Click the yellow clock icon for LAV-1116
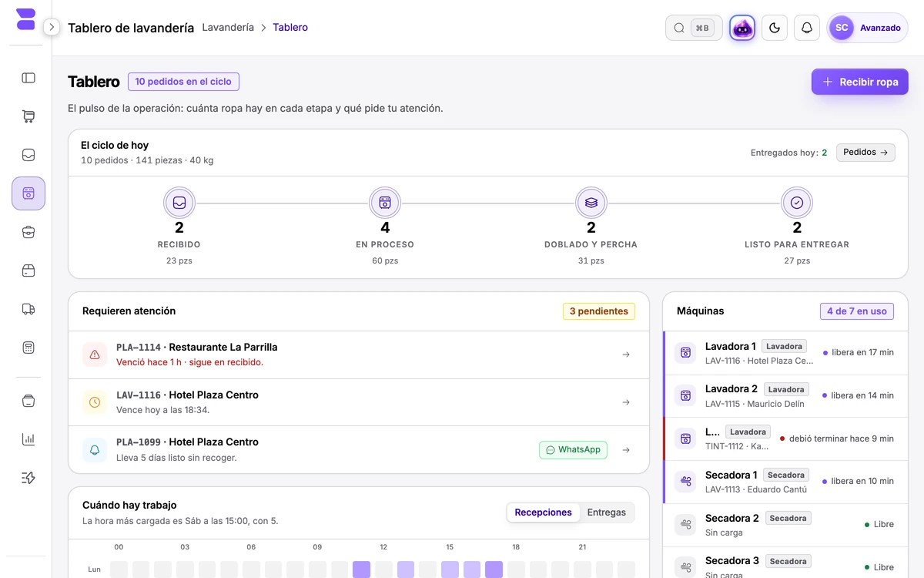The image size is (924, 578). tap(95, 402)
